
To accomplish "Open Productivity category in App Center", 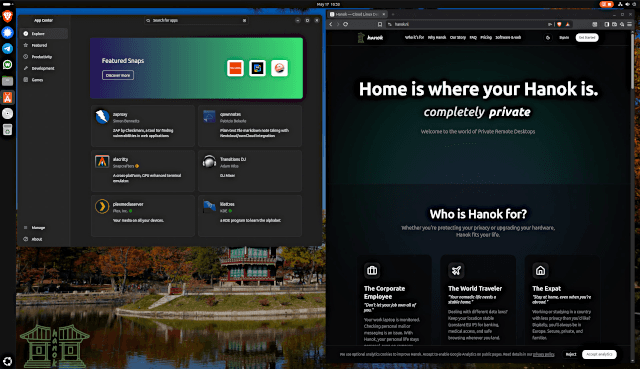I will (44, 57).
